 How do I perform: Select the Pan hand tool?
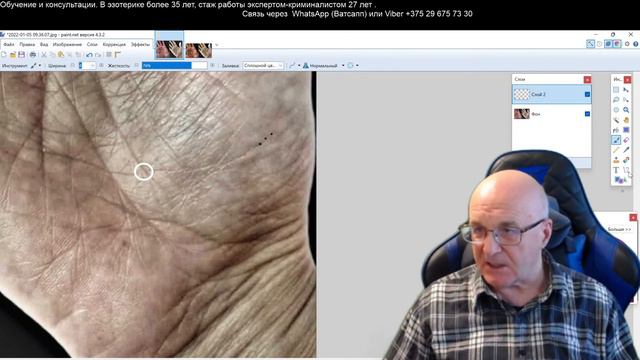click(626, 120)
